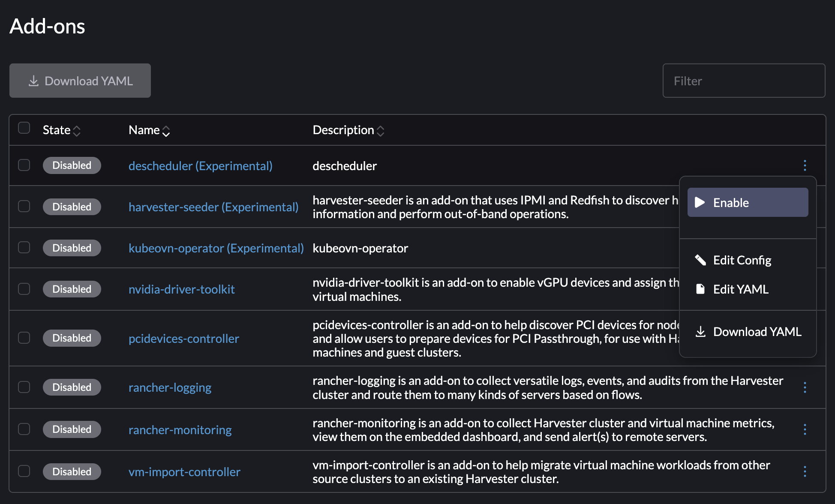This screenshot has height=504, width=835.
Task: Click the Edit Config pencil icon
Action: pos(700,260)
